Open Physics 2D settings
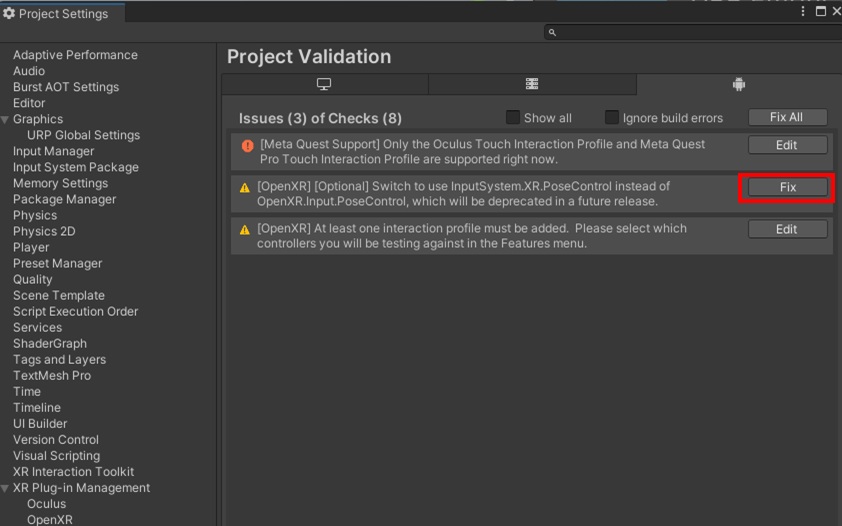Viewport: 842px width, 526px height. [x=44, y=232]
